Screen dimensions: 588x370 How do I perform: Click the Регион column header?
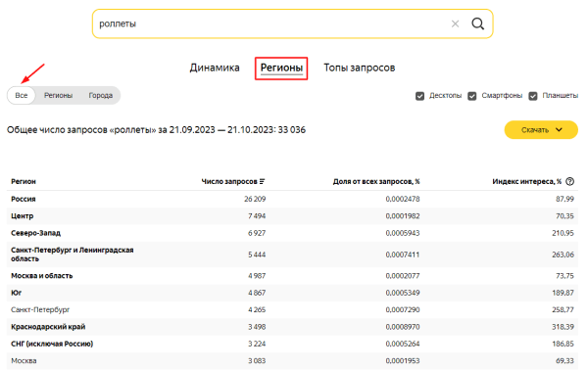click(24, 181)
